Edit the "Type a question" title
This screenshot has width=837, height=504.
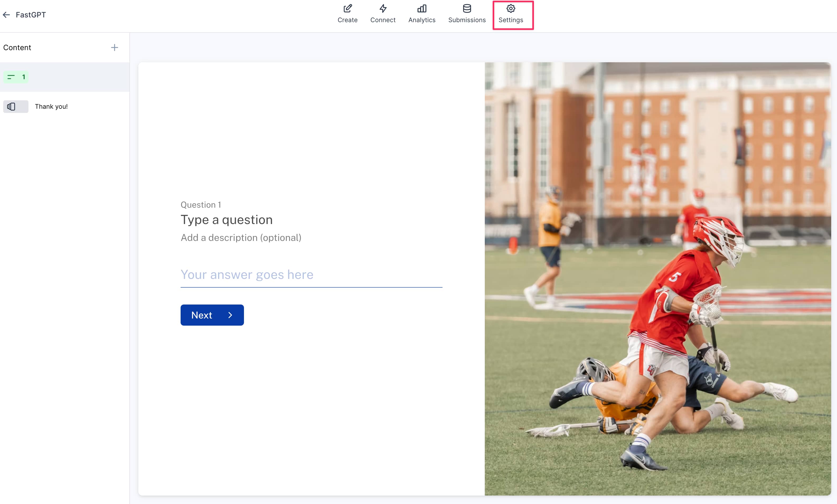click(x=227, y=220)
